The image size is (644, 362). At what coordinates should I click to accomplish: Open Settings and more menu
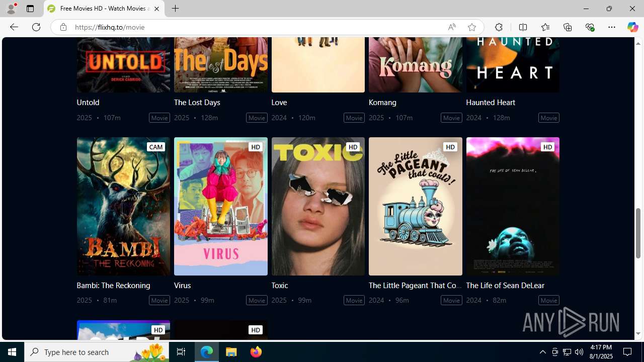[612, 27]
